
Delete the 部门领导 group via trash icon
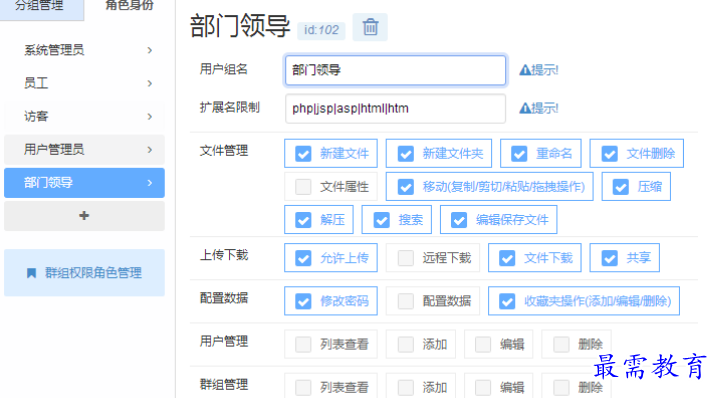[370, 27]
